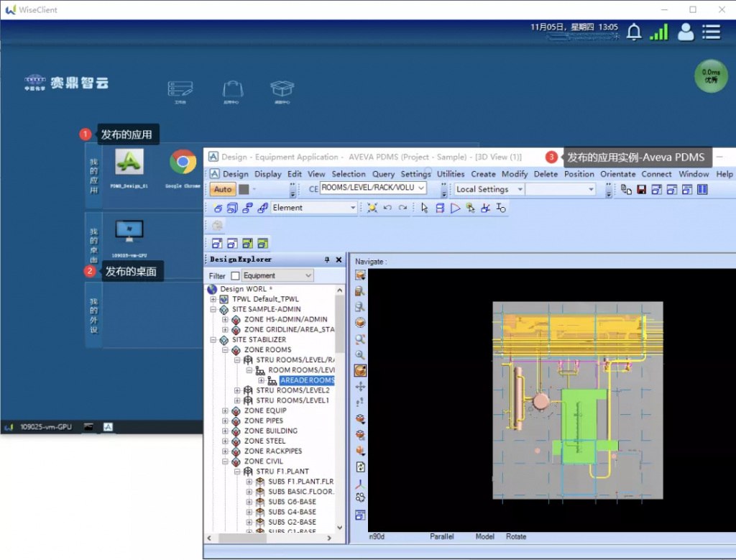Viewport: 736px width, 560px height.
Task: Select the arrow pointer tool in PDMS
Action: [x=424, y=208]
